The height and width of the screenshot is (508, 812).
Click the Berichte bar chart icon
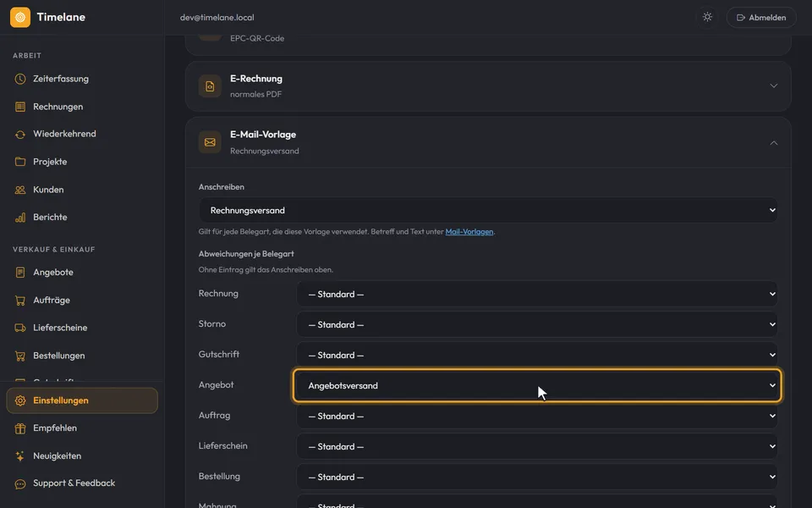(x=20, y=218)
